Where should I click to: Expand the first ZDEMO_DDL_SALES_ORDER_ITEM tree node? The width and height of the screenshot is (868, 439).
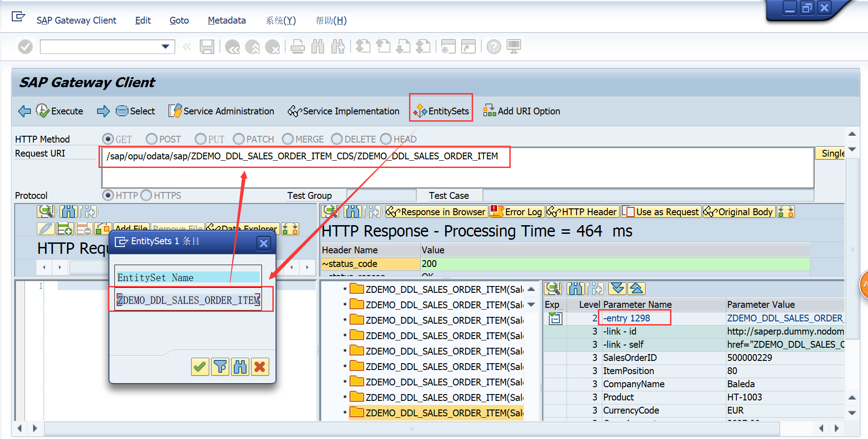(345, 289)
